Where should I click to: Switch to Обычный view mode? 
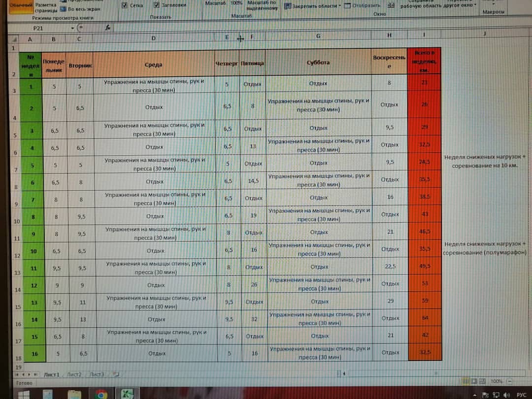pyautogui.click(x=20, y=6)
